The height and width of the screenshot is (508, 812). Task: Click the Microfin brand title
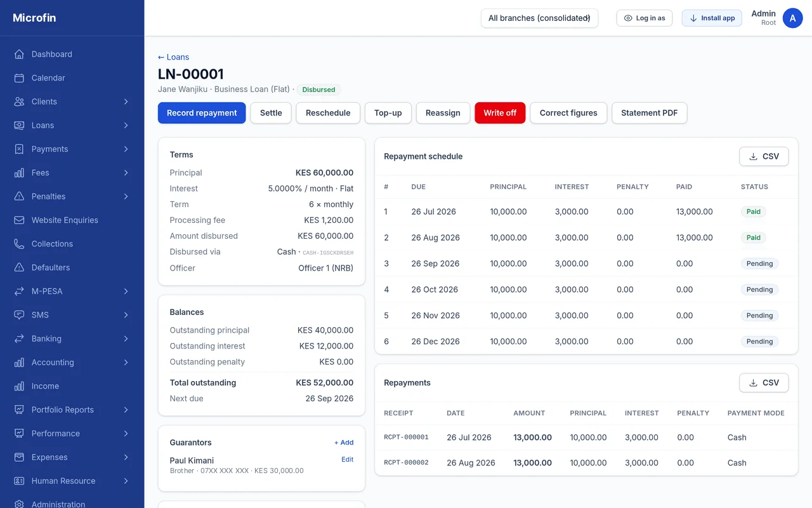tap(34, 18)
